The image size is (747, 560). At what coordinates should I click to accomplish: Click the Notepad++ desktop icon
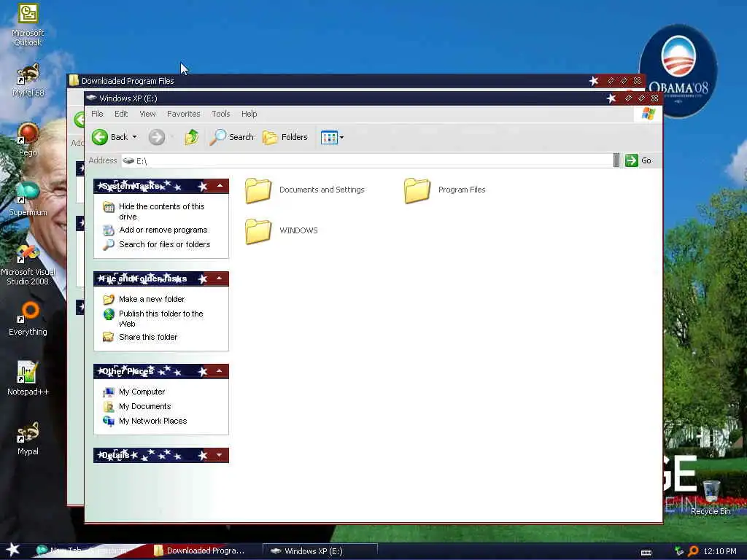(x=28, y=378)
